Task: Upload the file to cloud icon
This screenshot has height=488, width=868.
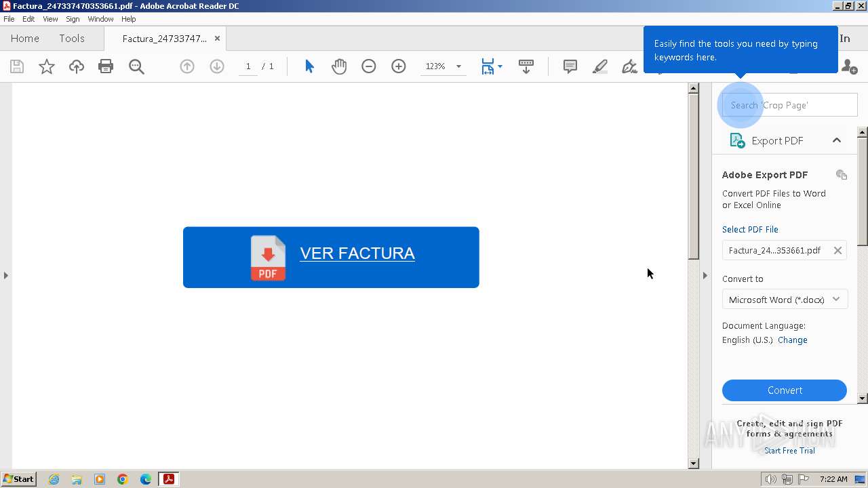Action: point(77,66)
